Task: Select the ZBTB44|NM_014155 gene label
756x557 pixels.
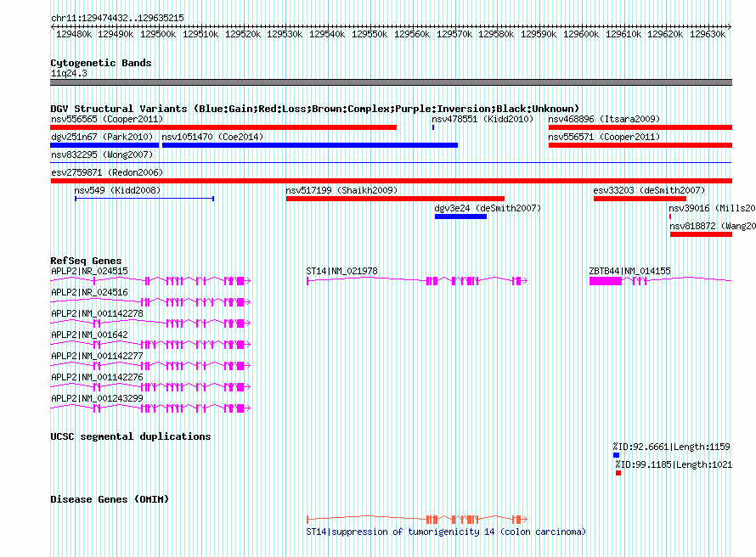Action: [629, 271]
